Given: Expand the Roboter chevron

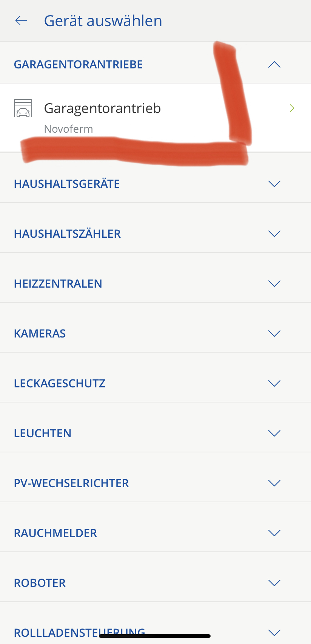Looking at the screenshot, I should point(274,583).
